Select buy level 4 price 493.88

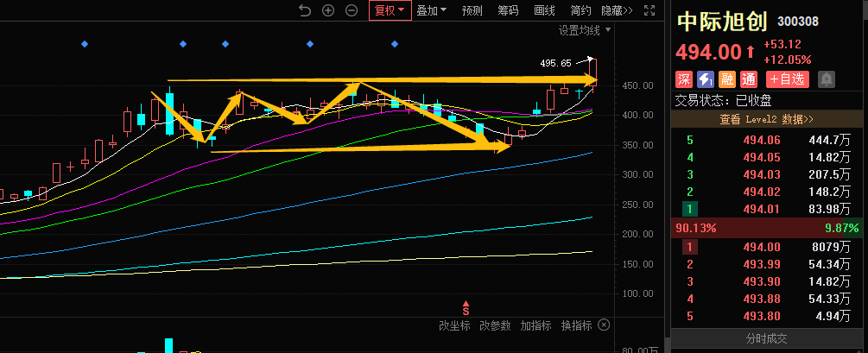click(x=762, y=299)
